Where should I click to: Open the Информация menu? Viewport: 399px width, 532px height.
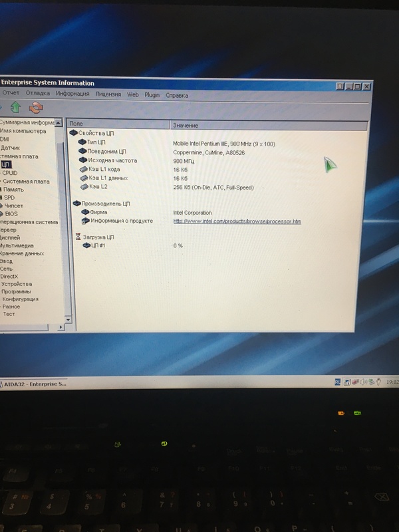(72, 94)
